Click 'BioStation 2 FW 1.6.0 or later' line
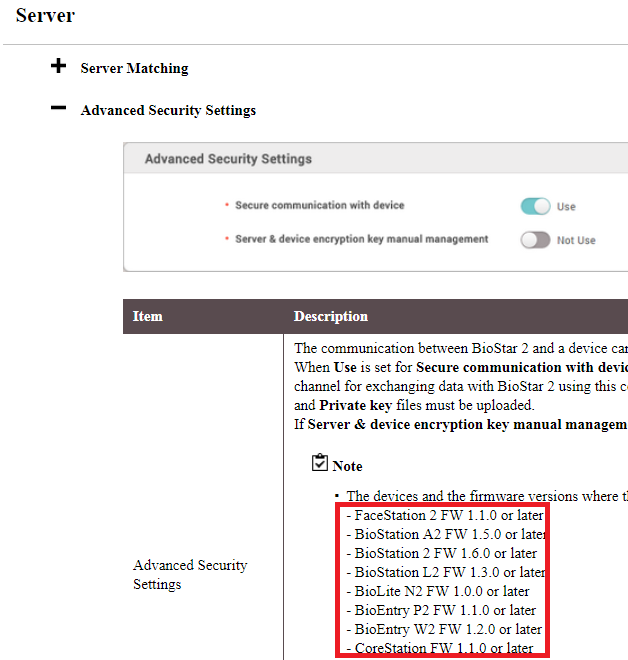Image resolution: width=628 pixels, height=660 pixels. (x=442, y=553)
